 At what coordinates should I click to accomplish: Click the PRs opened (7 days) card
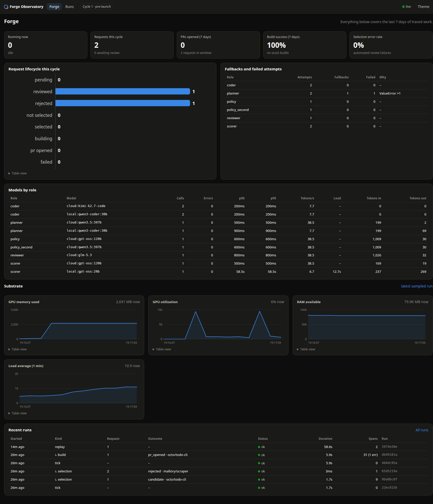tap(218, 45)
